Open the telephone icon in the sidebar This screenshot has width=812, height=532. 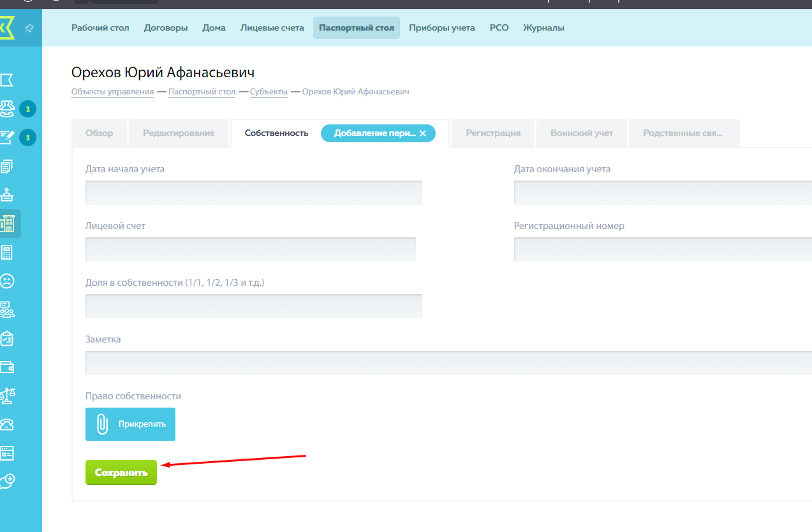pyautogui.click(x=7, y=424)
